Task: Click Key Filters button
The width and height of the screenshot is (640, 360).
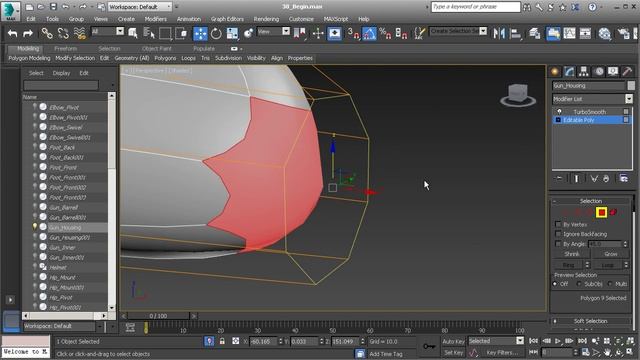Action: [502, 352]
